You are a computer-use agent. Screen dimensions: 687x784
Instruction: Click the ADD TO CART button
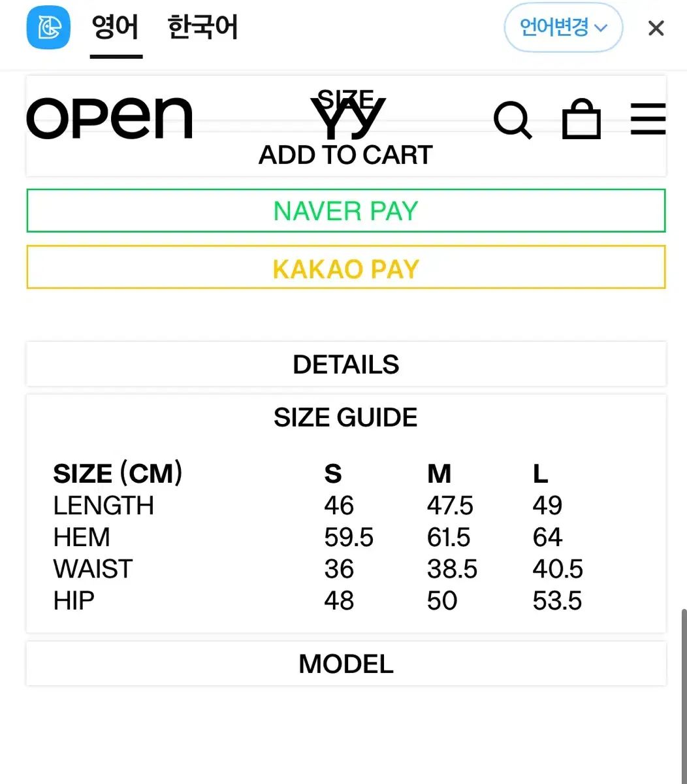pos(346,155)
